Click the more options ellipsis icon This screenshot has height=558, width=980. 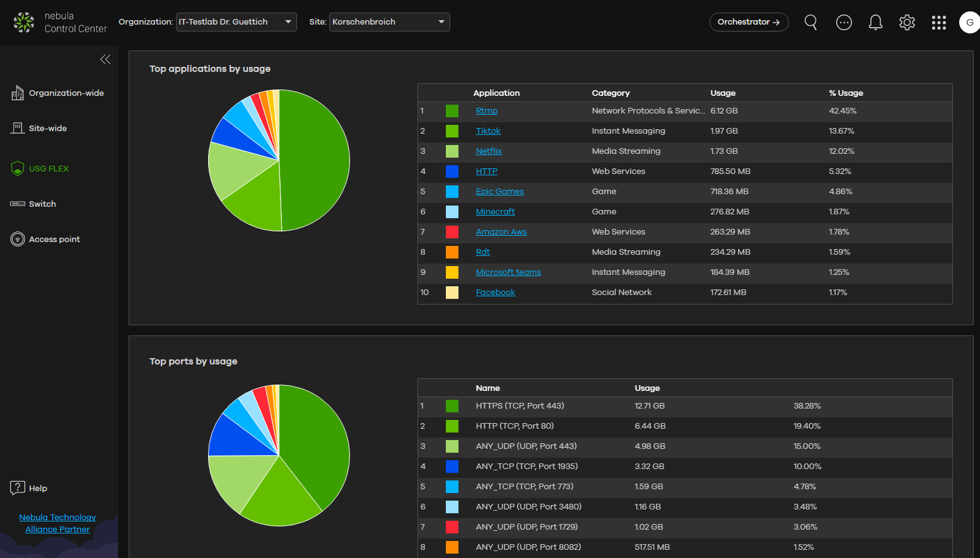point(844,22)
